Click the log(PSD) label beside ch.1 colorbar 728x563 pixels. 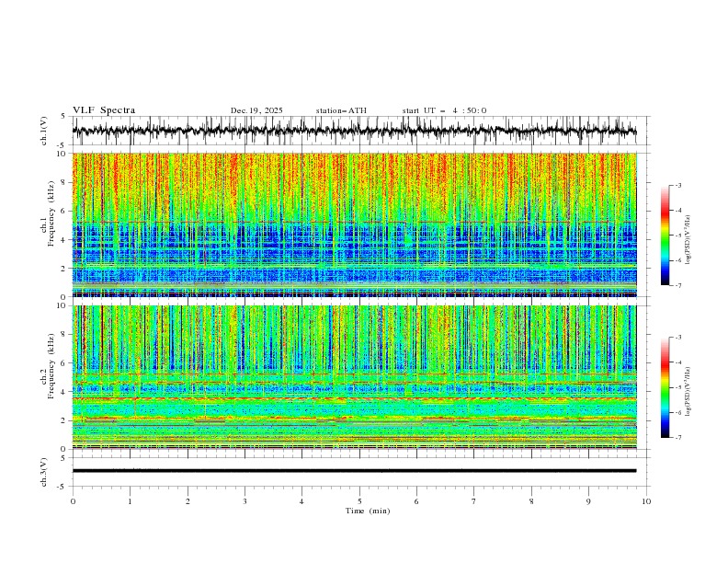click(688, 240)
